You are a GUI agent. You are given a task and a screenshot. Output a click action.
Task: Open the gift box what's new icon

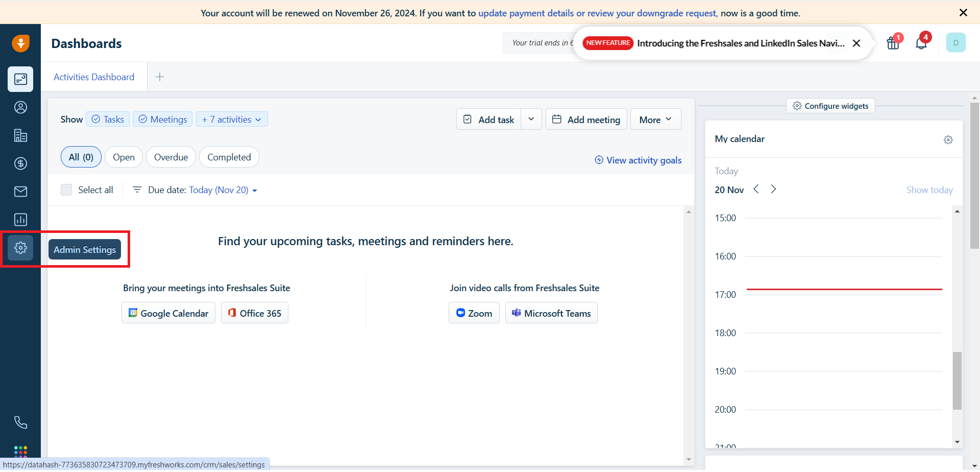(893, 43)
